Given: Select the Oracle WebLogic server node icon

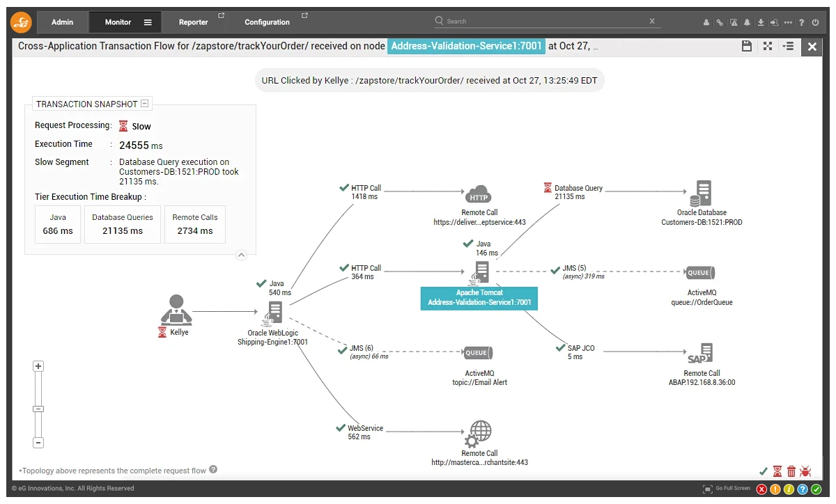Looking at the screenshot, I should point(273,314).
